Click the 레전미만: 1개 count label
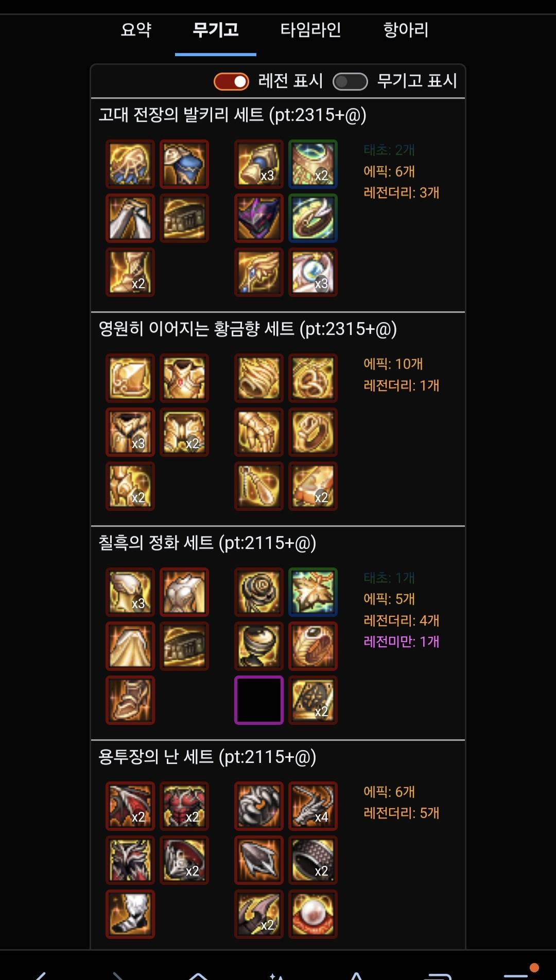The height and width of the screenshot is (980, 556). 401,642
